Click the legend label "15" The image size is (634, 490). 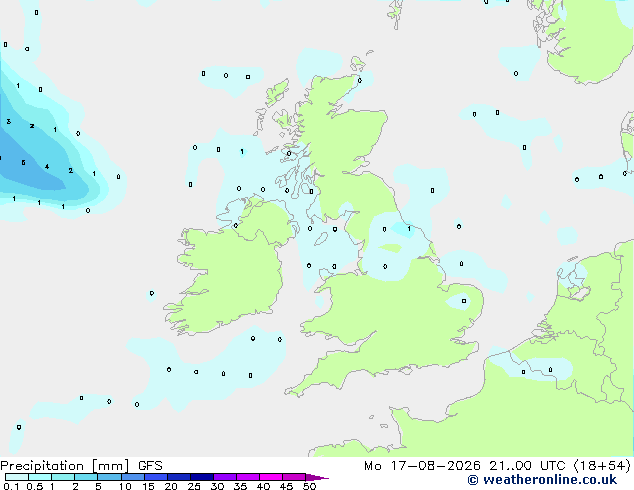tap(148, 486)
